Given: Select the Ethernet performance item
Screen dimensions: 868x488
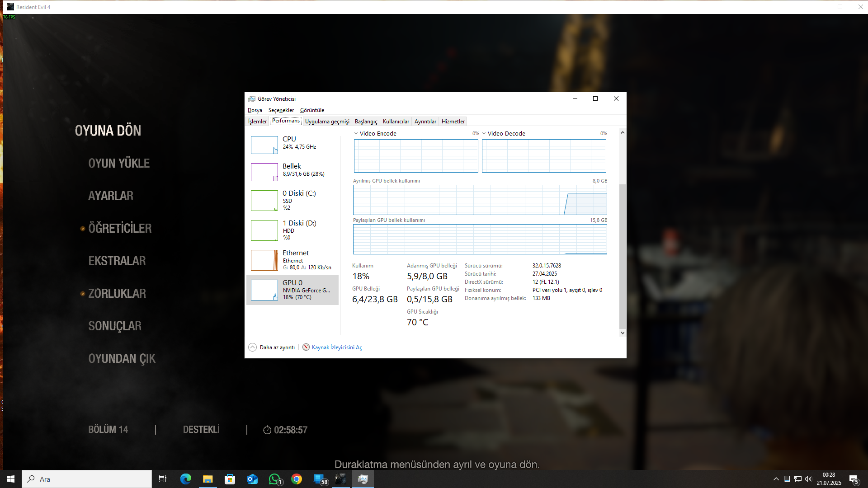Looking at the screenshot, I should (x=292, y=260).
